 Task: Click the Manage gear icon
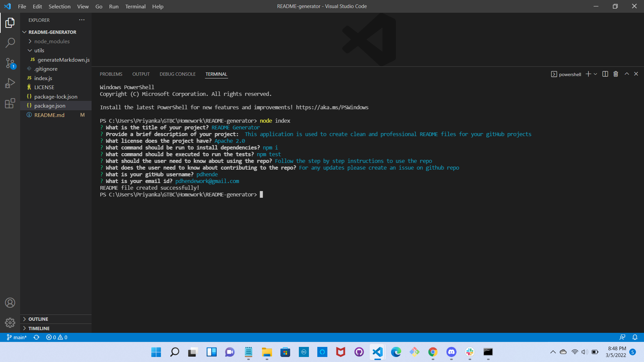tap(10, 322)
